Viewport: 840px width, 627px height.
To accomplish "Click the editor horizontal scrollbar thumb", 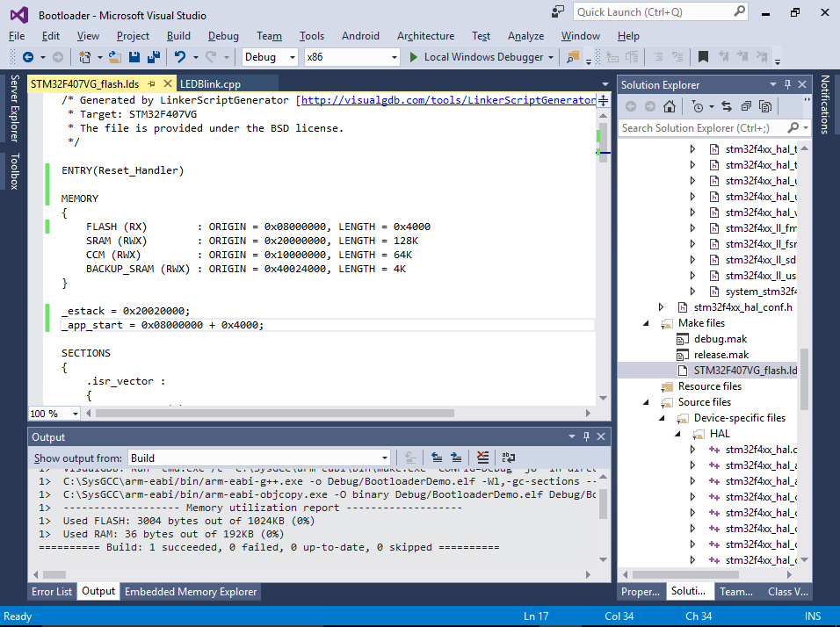I will coord(274,413).
